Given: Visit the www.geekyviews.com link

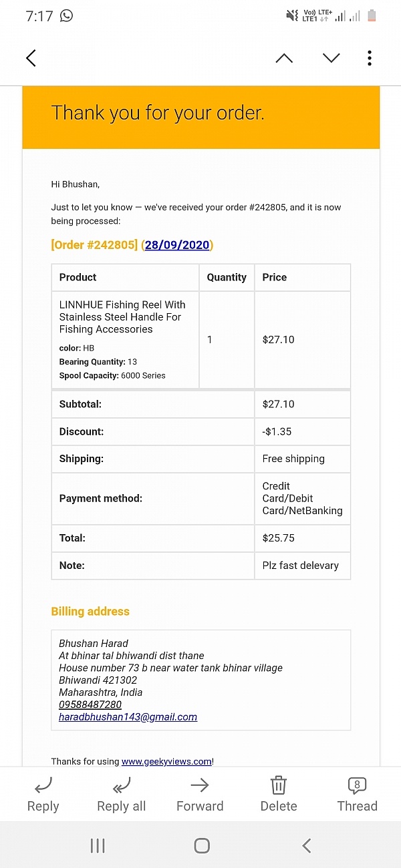Looking at the screenshot, I should click(x=166, y=761).
